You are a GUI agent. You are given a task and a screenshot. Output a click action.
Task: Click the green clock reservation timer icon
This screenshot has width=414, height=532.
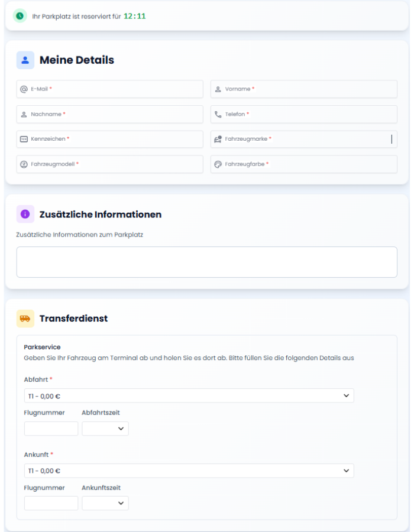[x=20, y=16]
